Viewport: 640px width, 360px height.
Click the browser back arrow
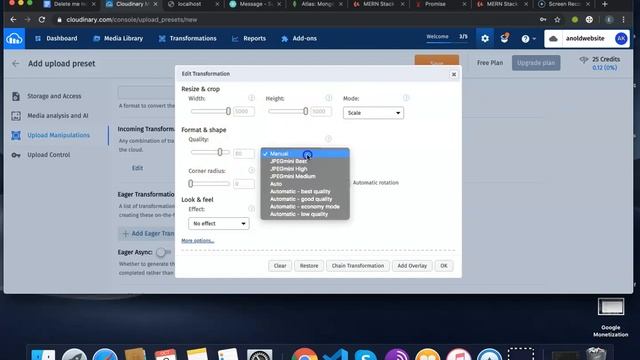pos(13,20)
